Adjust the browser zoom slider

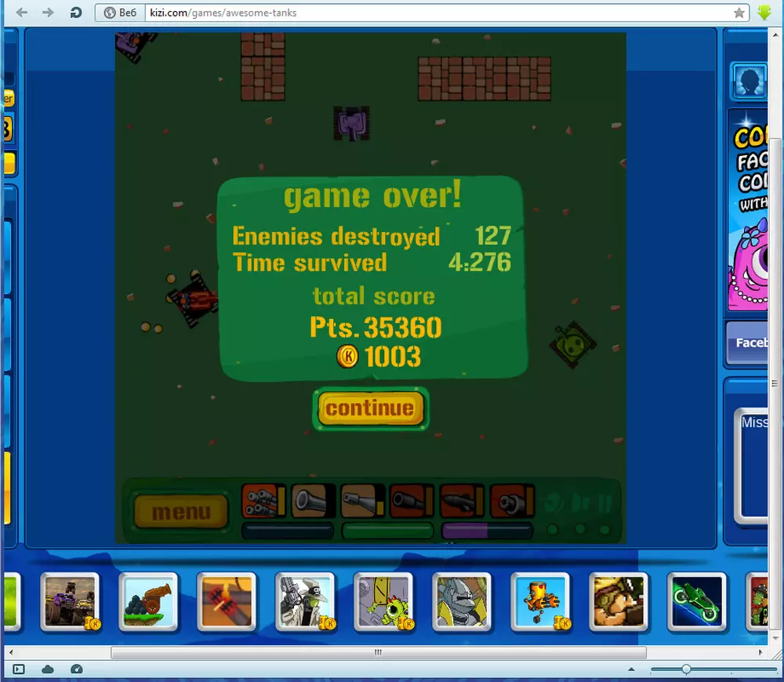(x=686, y=669)
